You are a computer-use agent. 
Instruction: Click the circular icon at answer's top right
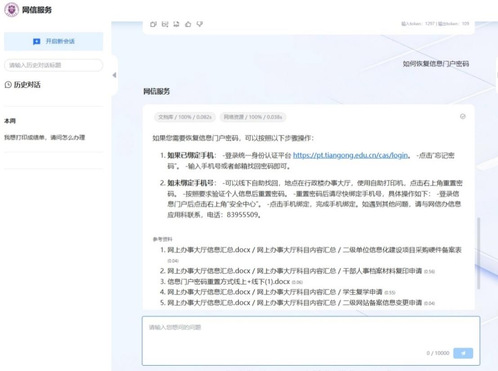click(463, 116)
